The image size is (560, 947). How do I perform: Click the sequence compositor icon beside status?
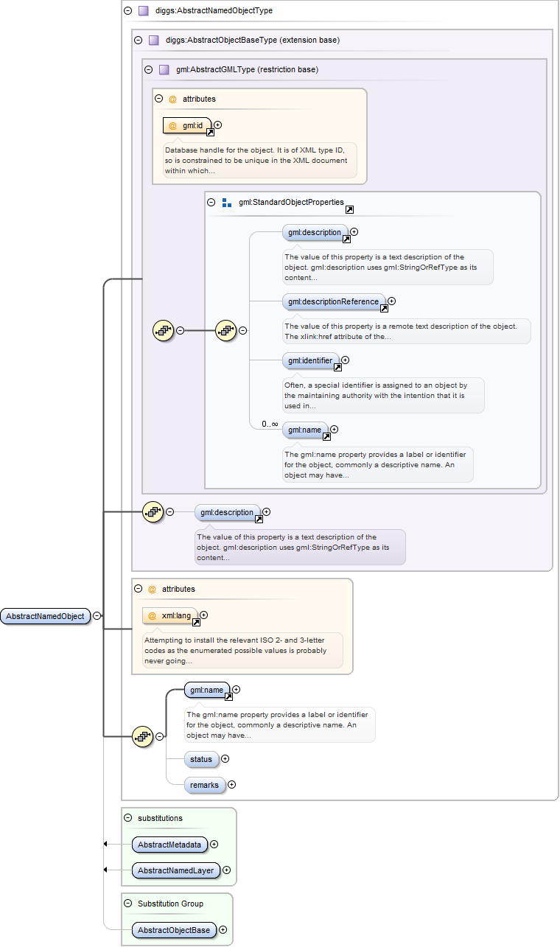pos(142,736)
